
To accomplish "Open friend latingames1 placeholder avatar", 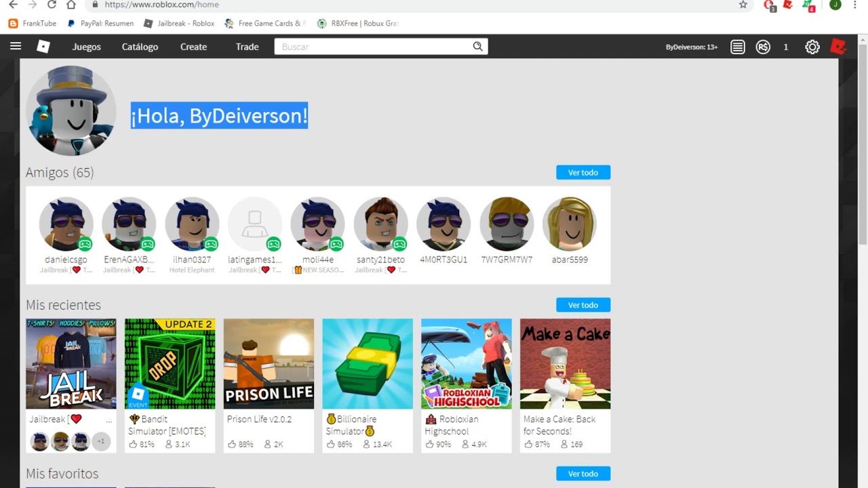I will [255, 224].
